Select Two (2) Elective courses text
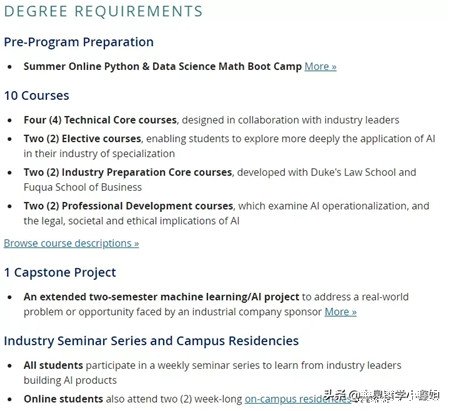450x411 pixels. [x=82, y=139]
